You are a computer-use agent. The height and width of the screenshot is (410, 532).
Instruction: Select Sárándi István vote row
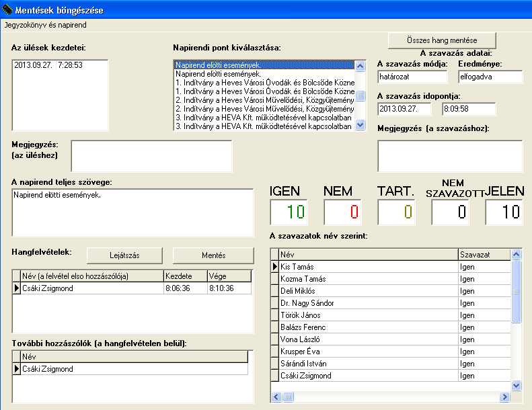point(391,364)
